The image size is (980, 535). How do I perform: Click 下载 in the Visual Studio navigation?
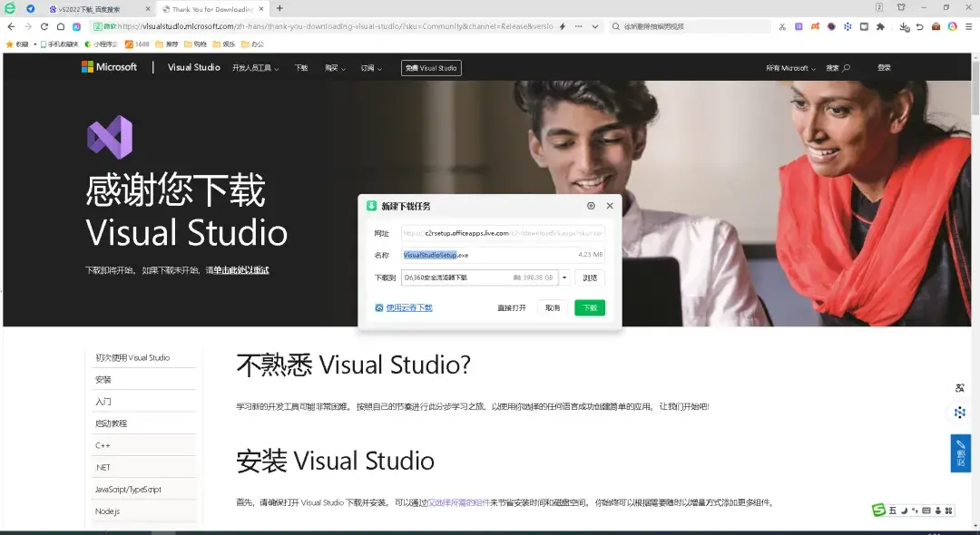coord(301,67)
